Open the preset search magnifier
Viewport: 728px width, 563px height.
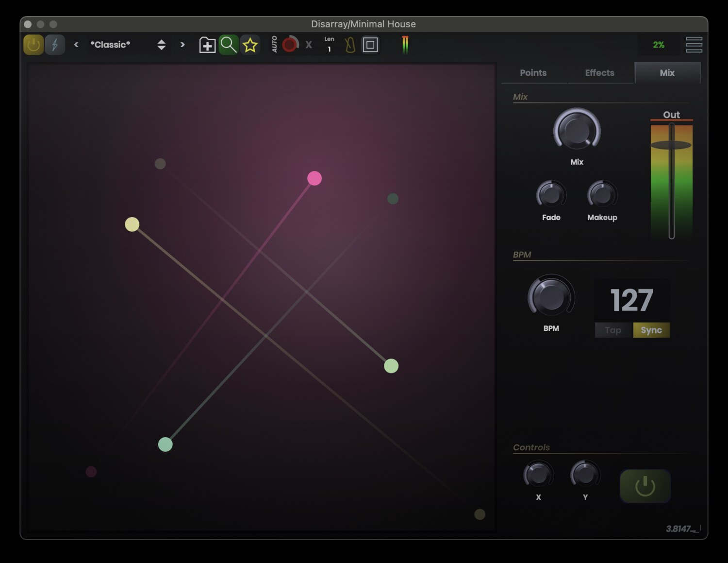(228, 45)
